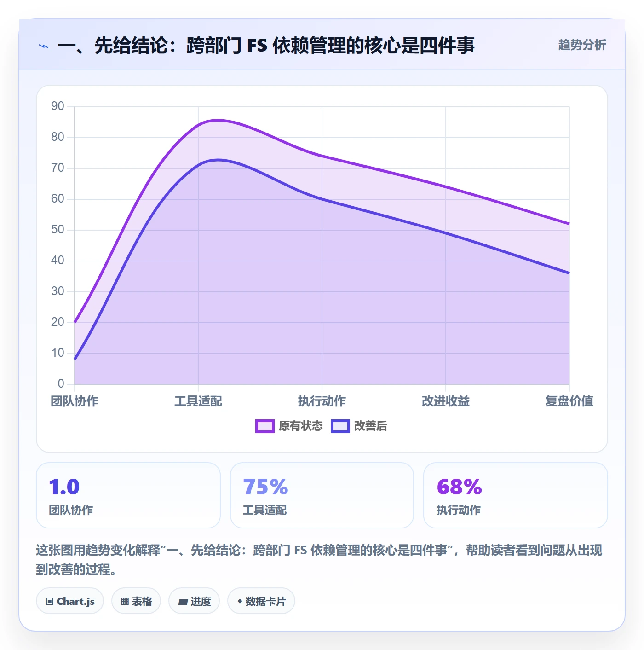Viewport: 644px width, 650px height.
Task: Open the 68% stat card value
Action: [x=459, y=487]
